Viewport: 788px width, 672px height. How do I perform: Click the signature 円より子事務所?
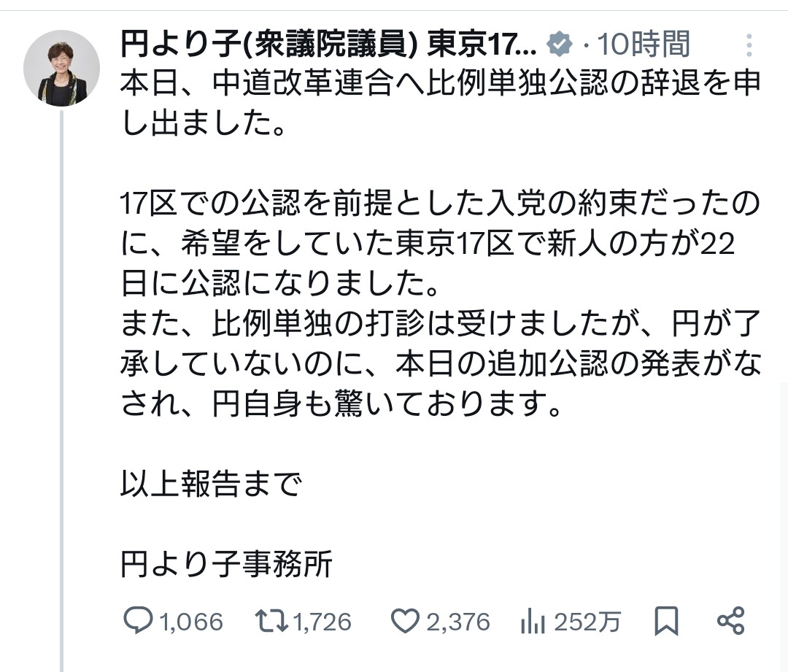[x=227, y=564]
